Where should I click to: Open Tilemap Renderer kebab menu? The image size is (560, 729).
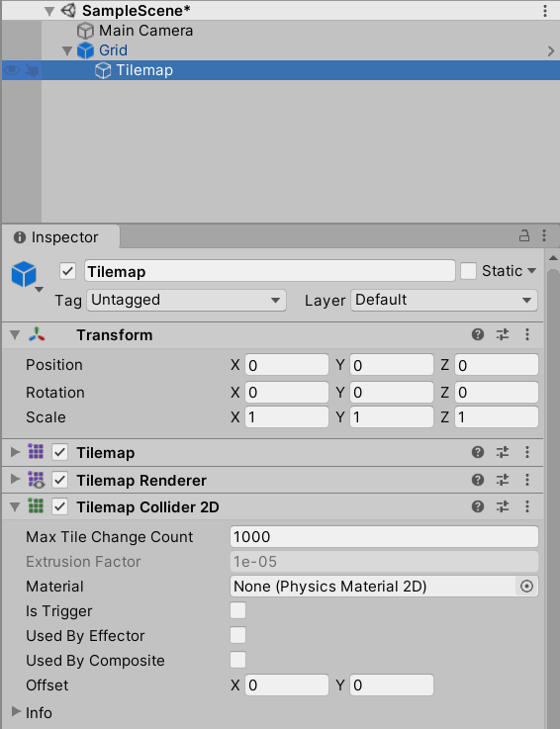pos(527,480)
